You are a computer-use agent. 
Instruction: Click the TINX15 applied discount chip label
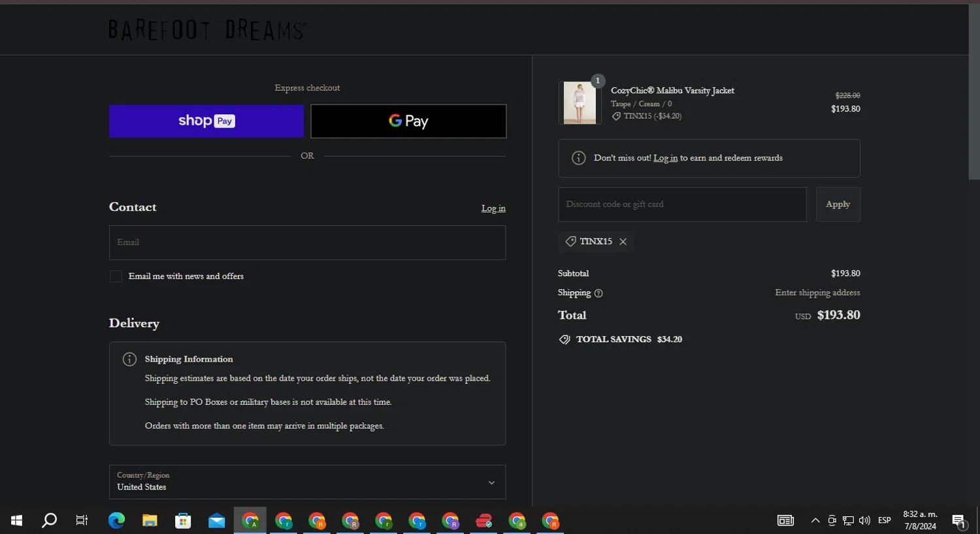pos(596,242)
